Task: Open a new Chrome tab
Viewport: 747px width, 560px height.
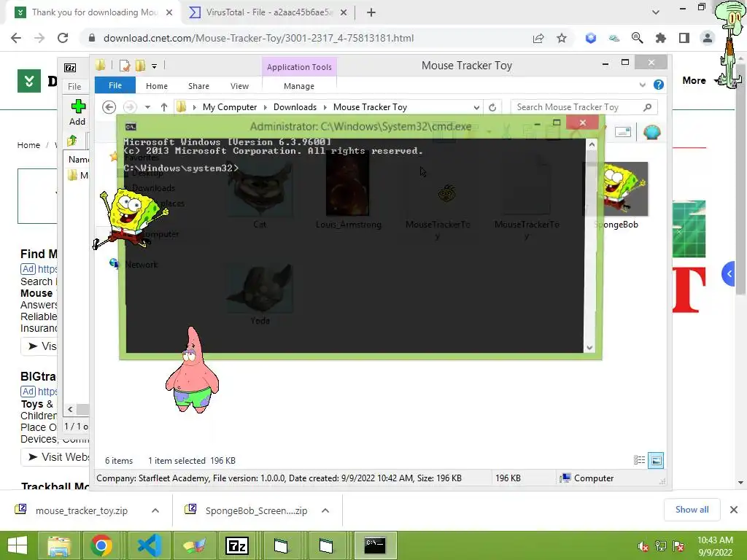Action: (x=371, y=12)
